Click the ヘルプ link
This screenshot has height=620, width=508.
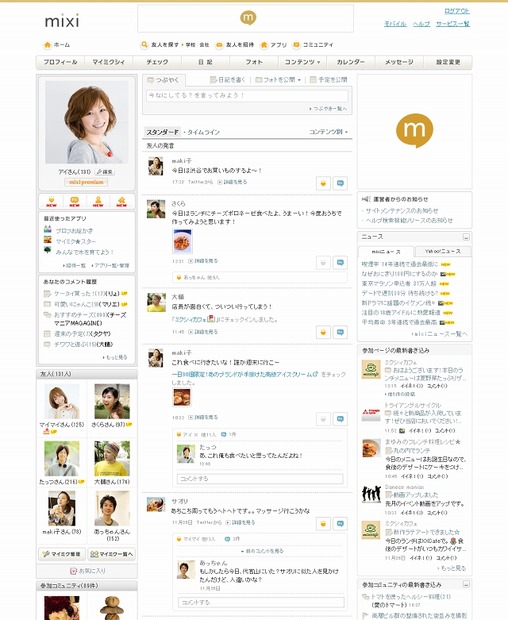(421, 24)
